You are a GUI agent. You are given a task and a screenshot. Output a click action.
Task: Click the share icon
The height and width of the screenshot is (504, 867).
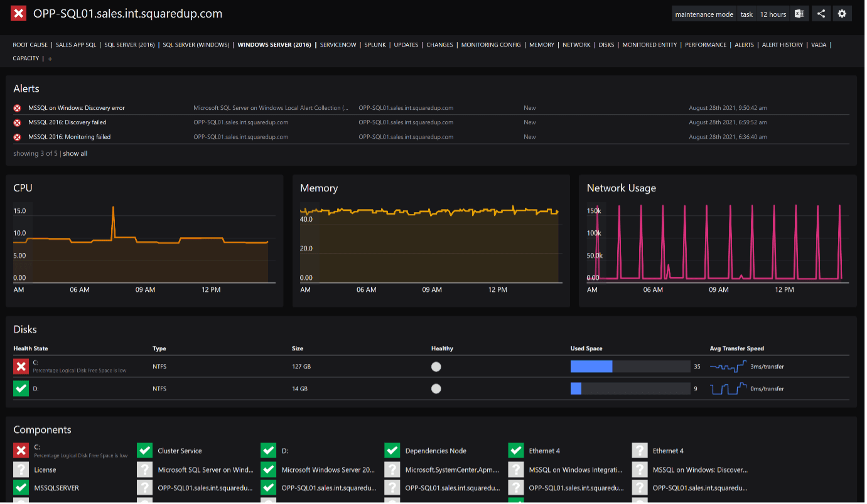pyautogui.click(x=821, y=14)
